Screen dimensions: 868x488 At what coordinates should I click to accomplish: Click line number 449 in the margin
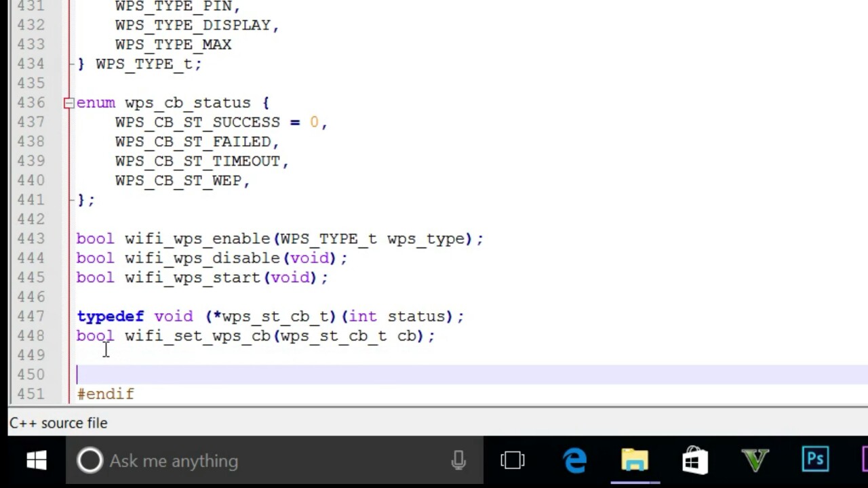pyautogui.click(x=30, y=356)
